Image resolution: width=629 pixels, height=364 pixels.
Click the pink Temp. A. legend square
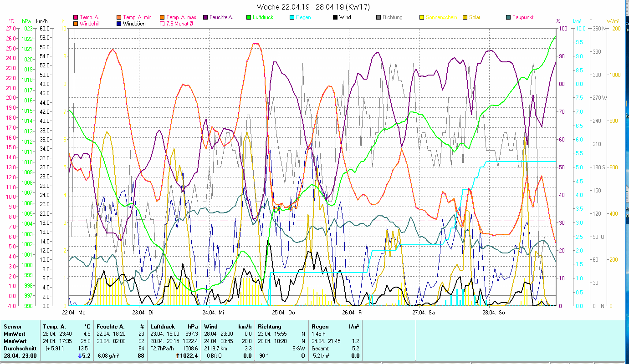pos(75,17)
